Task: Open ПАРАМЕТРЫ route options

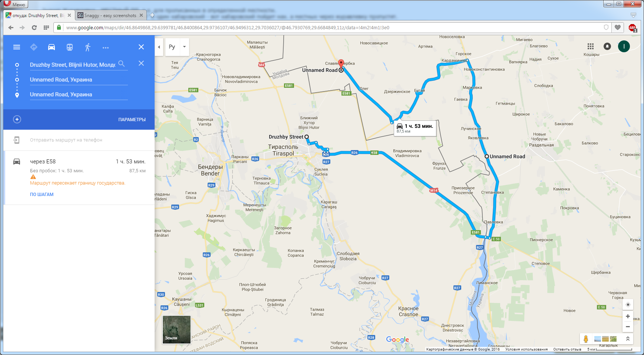Action: click(132, 119)
